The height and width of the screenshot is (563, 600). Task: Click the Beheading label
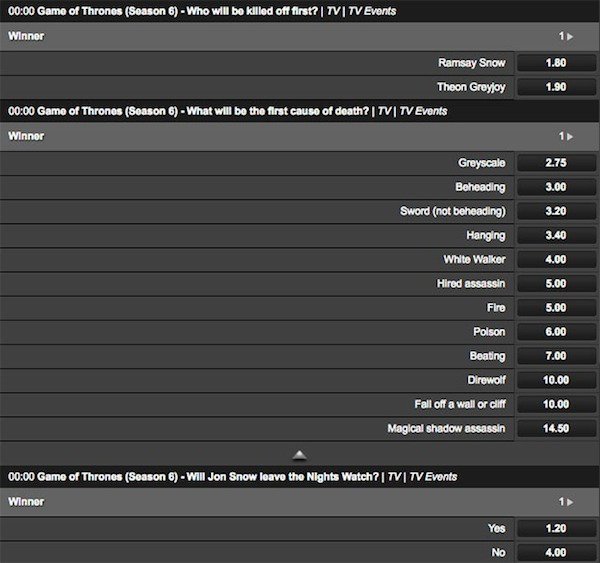point(480,187)
